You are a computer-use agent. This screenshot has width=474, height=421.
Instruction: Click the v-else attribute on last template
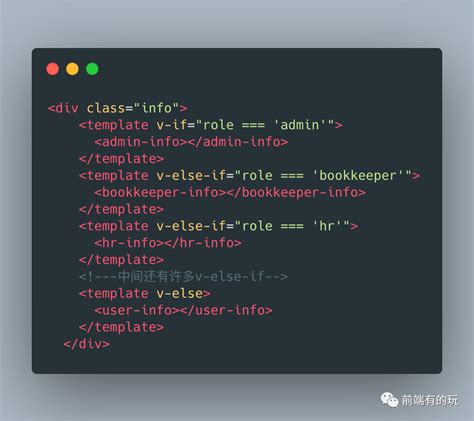click(x=179, y=294)
